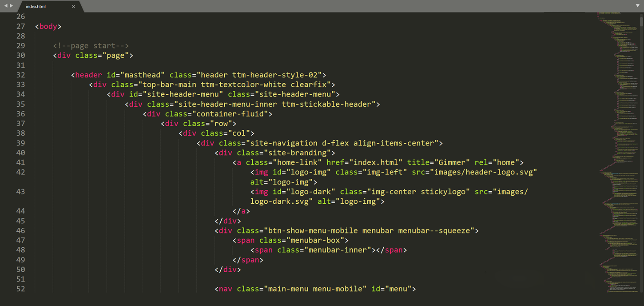
Task: Click the href "index.html" value
Action: pos(376,162)
